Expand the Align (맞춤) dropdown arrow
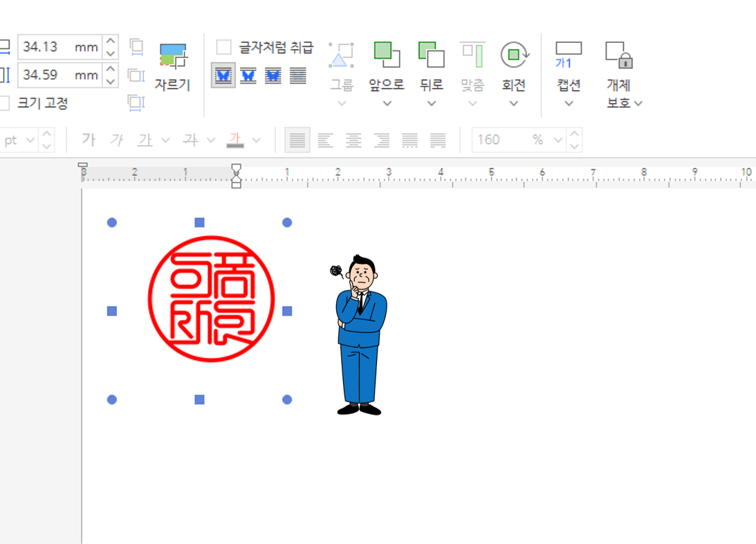Image resolution: width=756 pixels, height=544 pixels. pyautogui.click(x=472, y=103)
